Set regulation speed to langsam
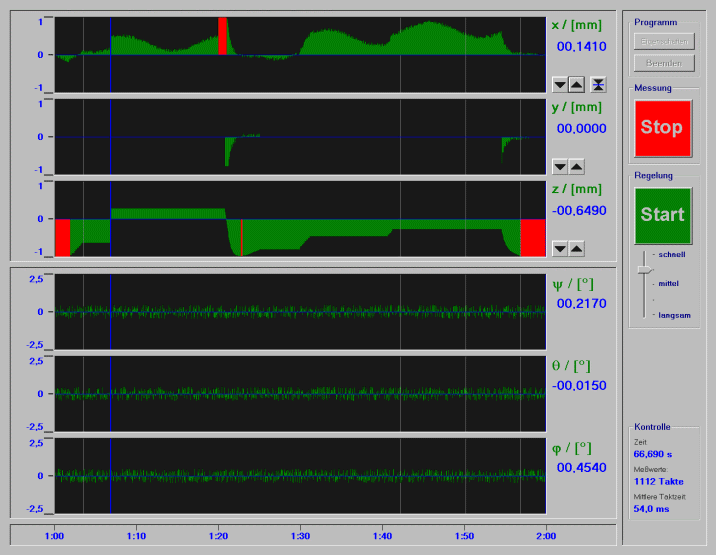The height and width of the screenshot is (555, 716). click(674, 315)
